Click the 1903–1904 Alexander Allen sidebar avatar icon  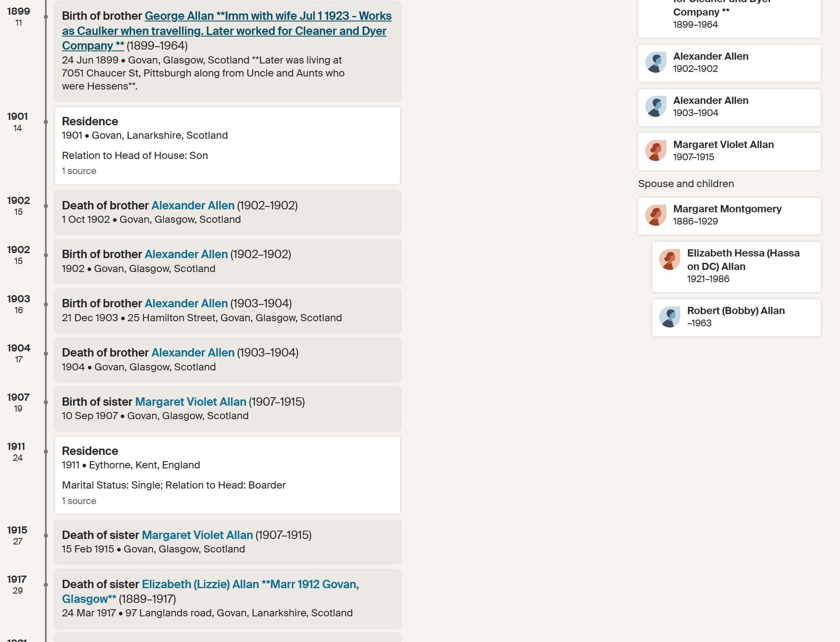(656, 107)
